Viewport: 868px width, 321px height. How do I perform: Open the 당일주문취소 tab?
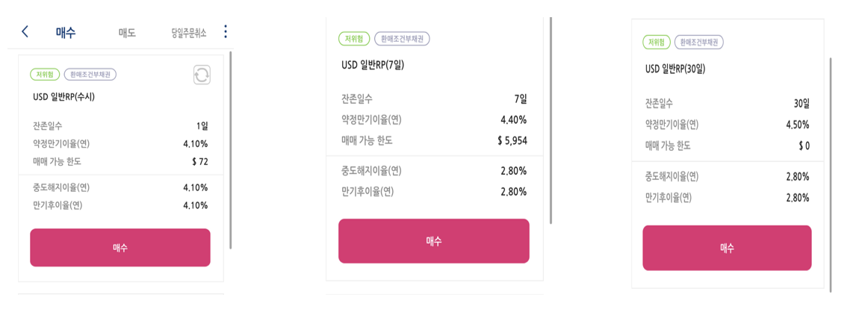pyautogui.click(x=189, y=33)
